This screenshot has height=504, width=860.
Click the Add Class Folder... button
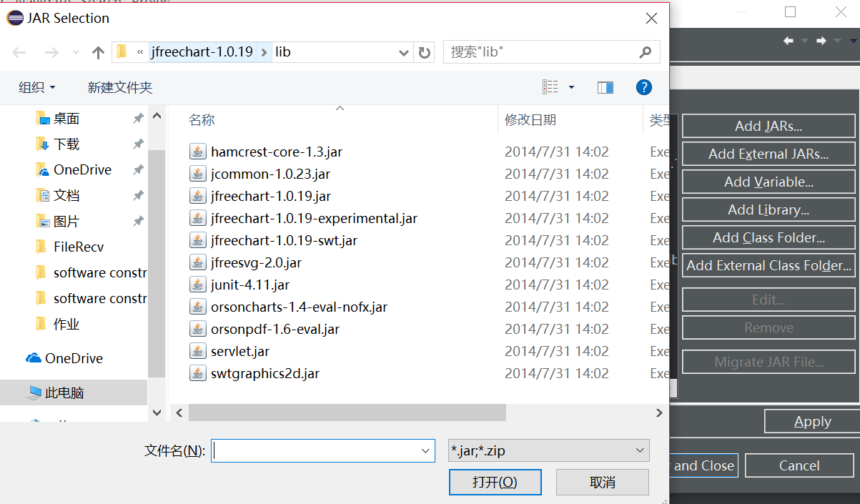[x=768, y=237]
